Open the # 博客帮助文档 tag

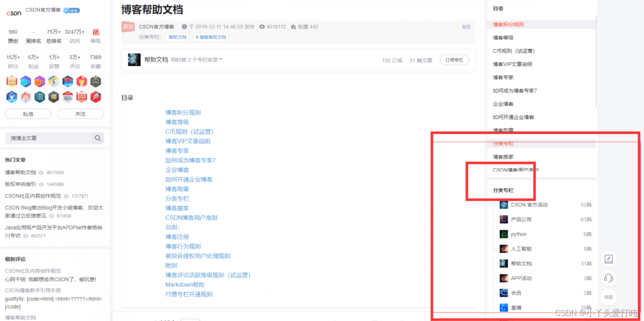(x=211, y=37)
